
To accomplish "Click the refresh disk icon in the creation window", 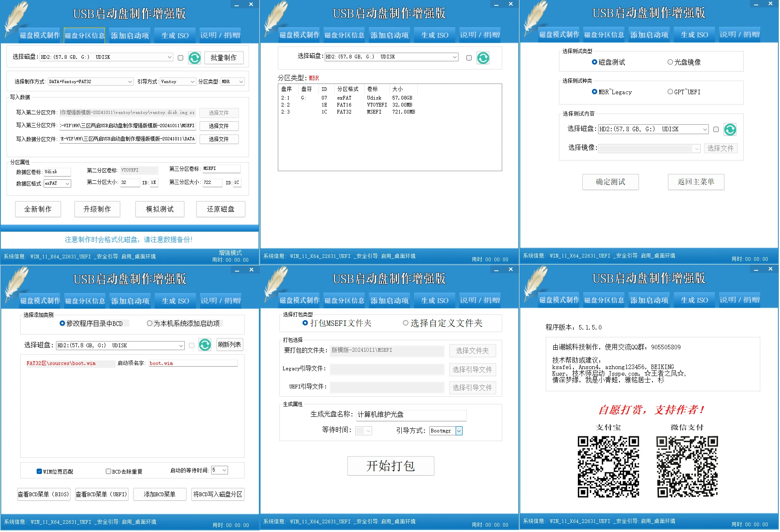I will (194, 58).
